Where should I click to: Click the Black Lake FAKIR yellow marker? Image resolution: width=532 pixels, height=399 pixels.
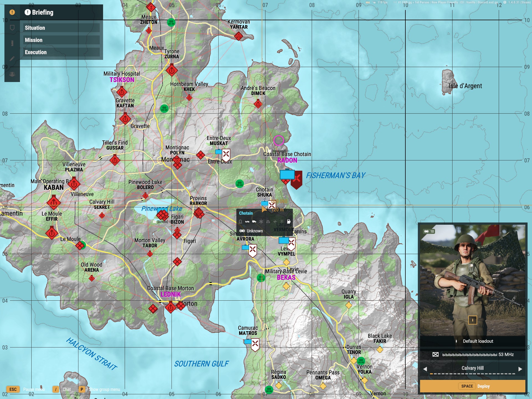[380, 350]
